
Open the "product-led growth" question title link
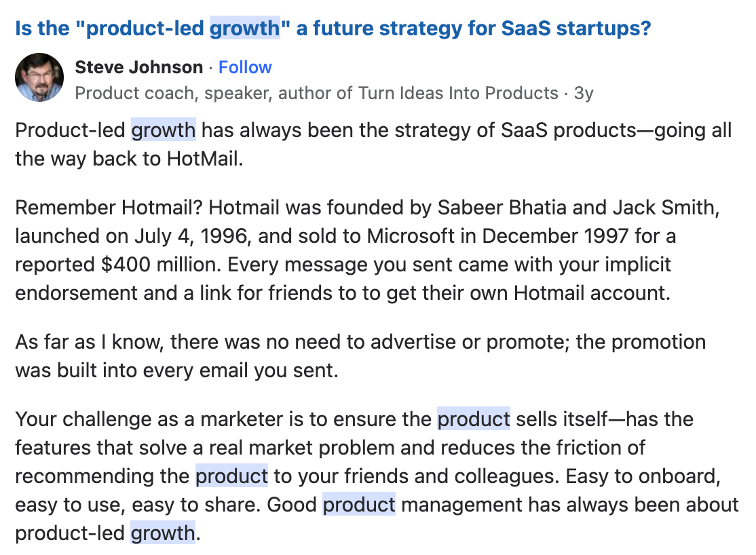pyautogui.click(x=333, y=28)
